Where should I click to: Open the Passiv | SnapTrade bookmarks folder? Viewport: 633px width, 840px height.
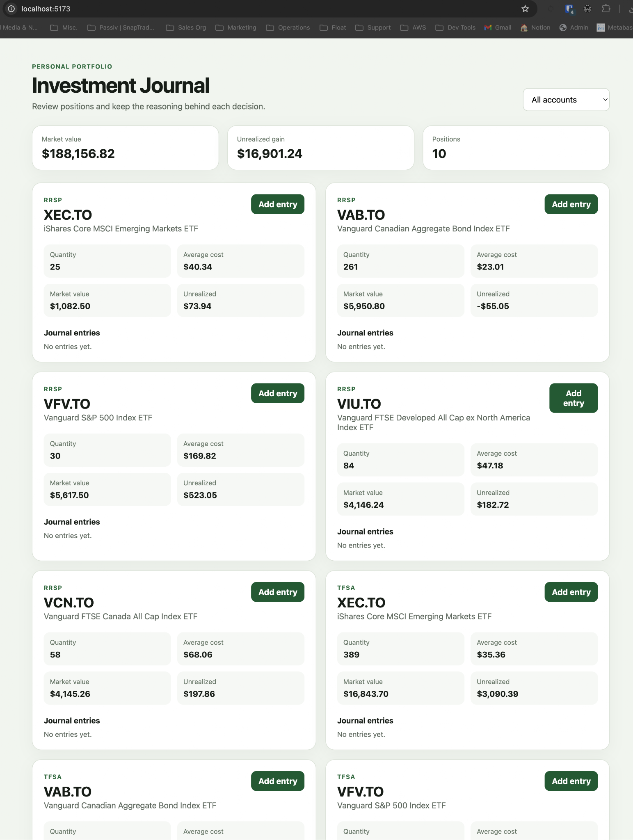[121, 27]
